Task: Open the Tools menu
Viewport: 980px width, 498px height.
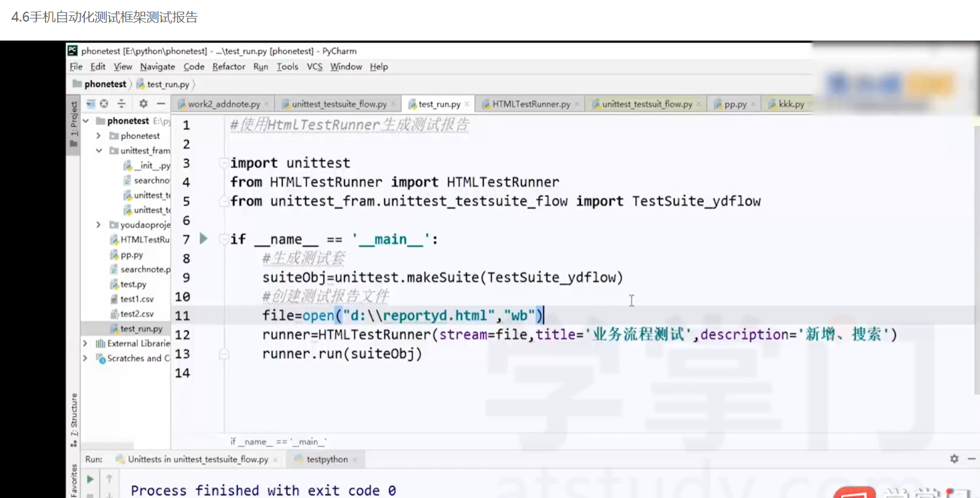Action: [x=287, y=66]
